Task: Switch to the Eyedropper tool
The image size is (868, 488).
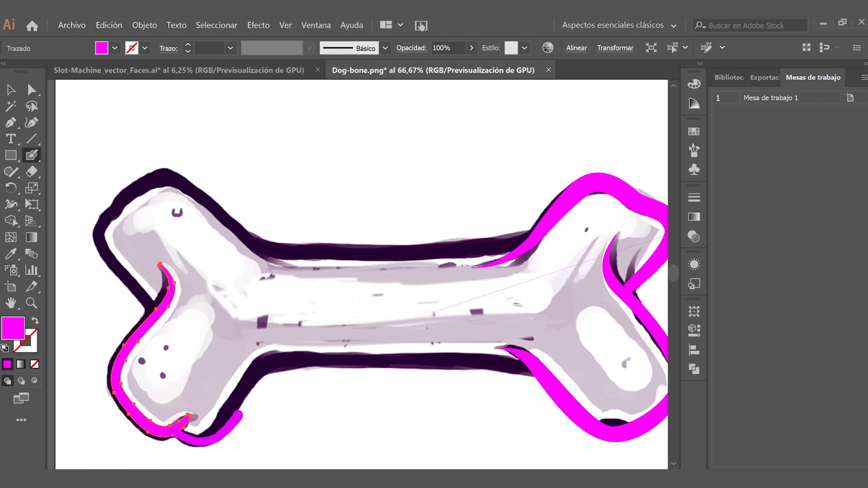Action: click(x=11, y=253)
